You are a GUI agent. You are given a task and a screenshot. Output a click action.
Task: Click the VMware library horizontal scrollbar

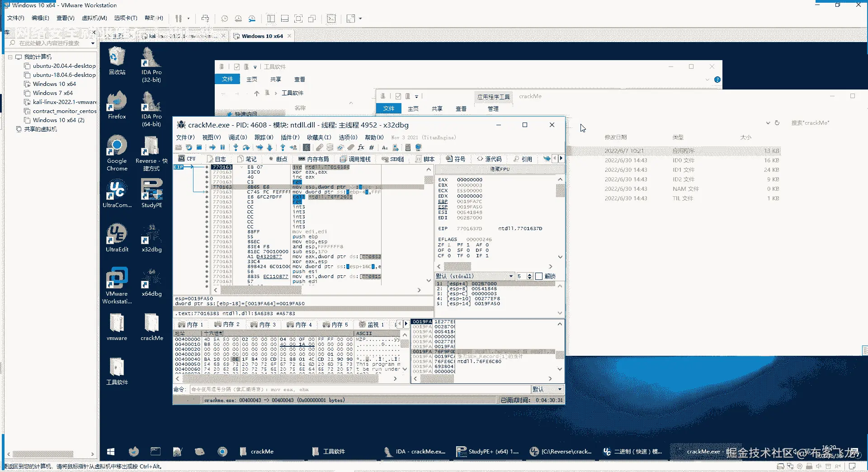point(50,454)
